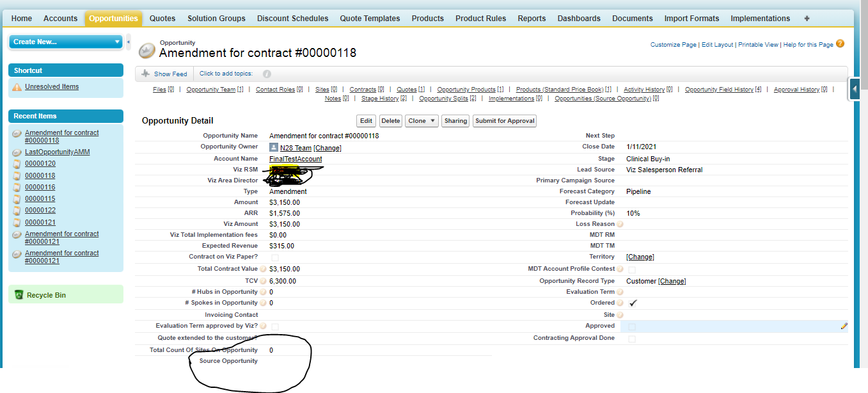868x393 pixels.
Task: Open the Discount Schedules tab
Action: tap(293, 19)
